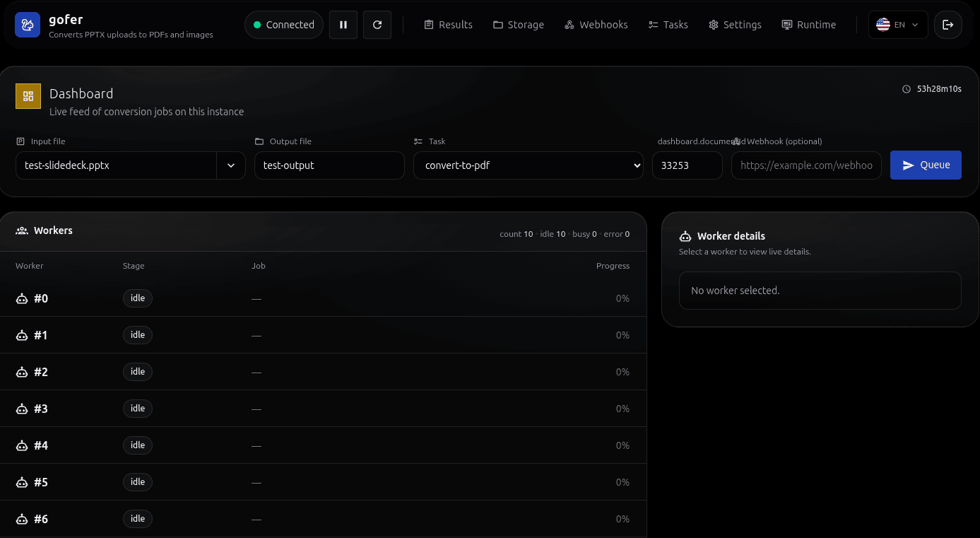
Task: Click the Input file label icon
Action: coord(20,141)
